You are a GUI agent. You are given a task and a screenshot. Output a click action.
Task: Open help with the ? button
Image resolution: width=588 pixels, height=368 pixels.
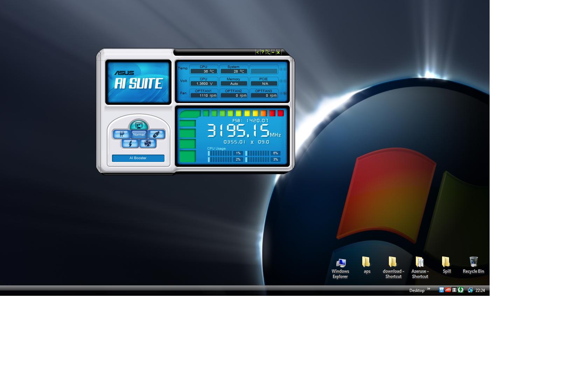pyautogui.click(x=262, y=52)
